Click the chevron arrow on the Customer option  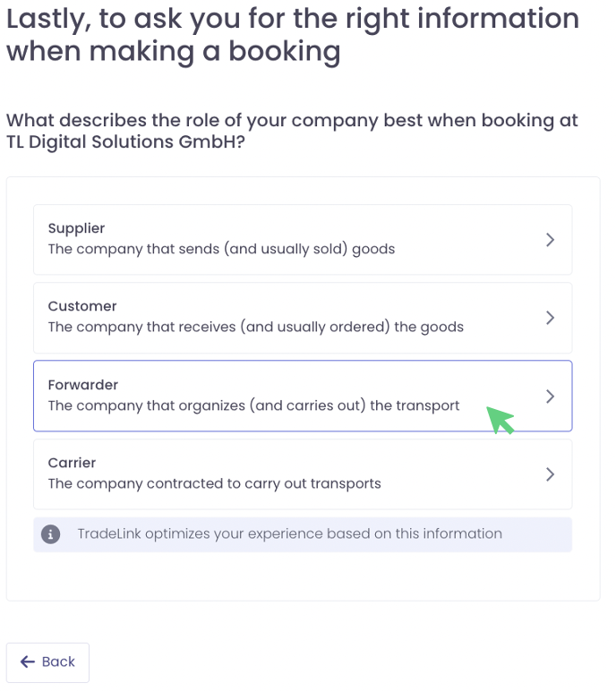coord(550,318)
